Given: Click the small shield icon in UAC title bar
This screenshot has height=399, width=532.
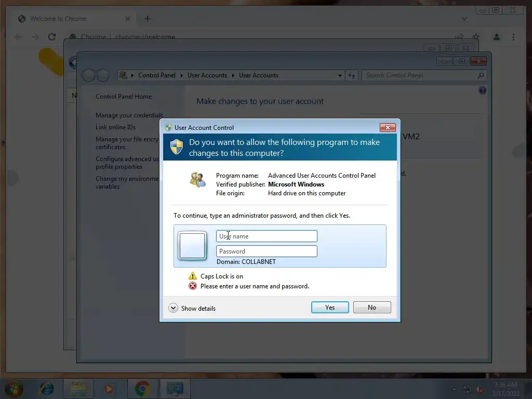Looking at the screenshot, I should 168,128.
